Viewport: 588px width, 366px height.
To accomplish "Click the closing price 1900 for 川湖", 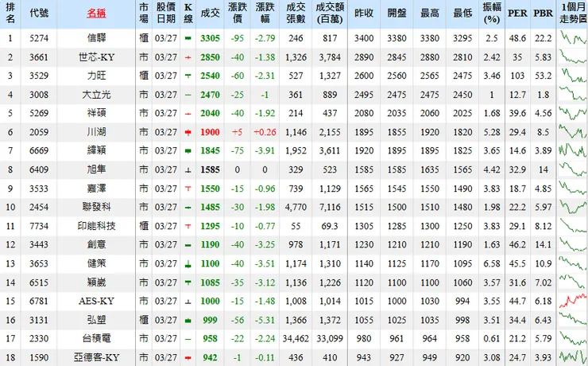I will coord(210,132).
